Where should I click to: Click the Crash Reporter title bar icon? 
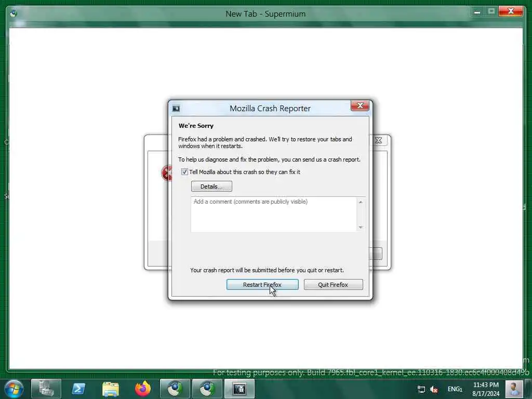pyautogui.click(x=176, y=109)
